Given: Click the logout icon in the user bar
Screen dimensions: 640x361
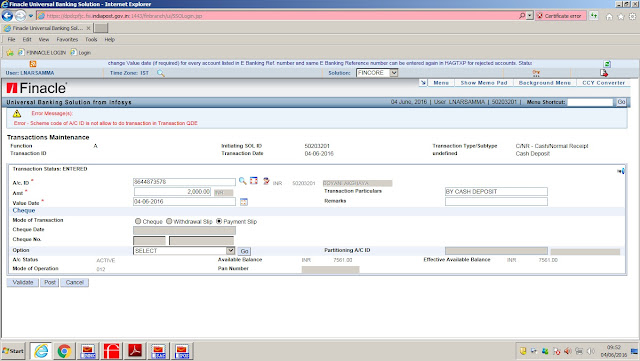Looking at the screenshot, I should pos(604,73).
